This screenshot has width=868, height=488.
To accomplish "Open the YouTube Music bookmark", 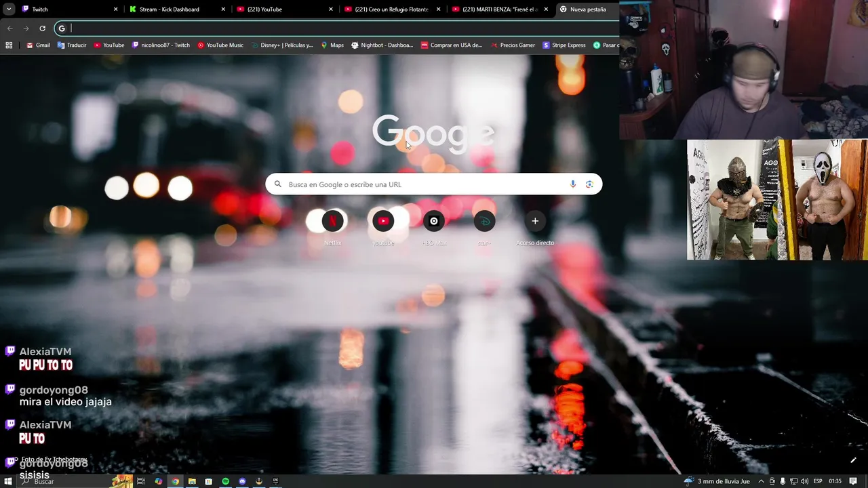I will click(220, 45).
